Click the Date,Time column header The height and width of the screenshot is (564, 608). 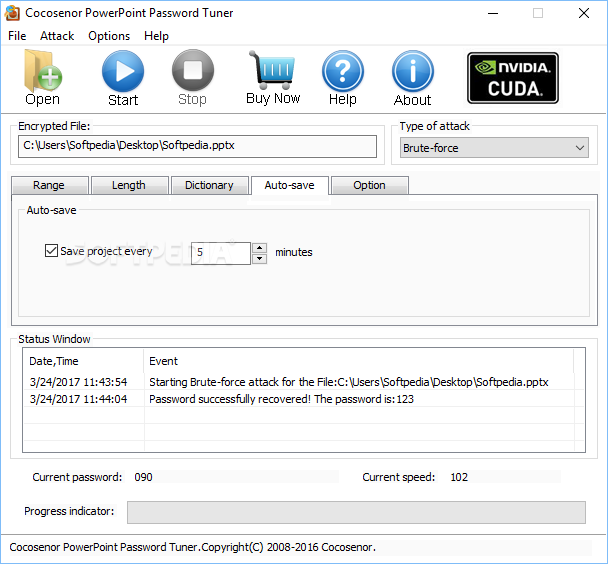point(83,361)
